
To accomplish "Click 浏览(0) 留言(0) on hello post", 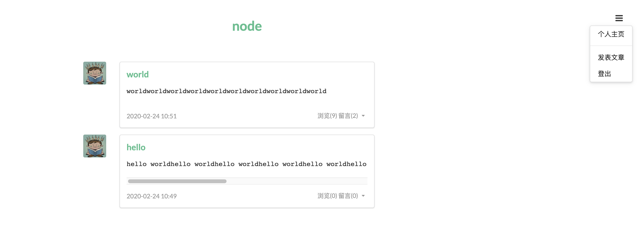I will [337, 196].
